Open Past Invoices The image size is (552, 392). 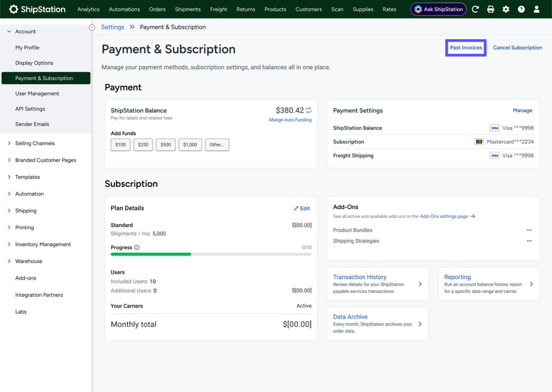tap(466, 48)
